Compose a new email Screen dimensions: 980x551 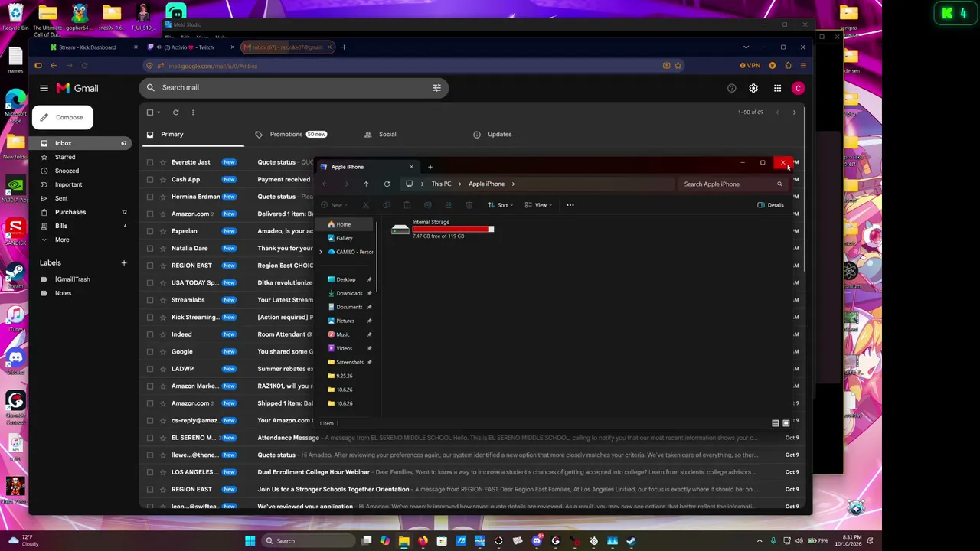click(x=62, y=117)
